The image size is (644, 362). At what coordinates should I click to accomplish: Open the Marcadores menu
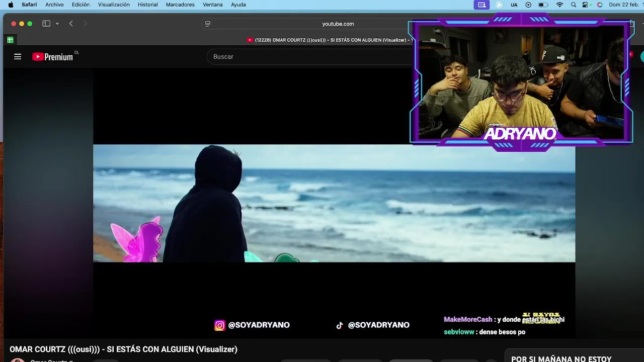(x=180, y=5)
